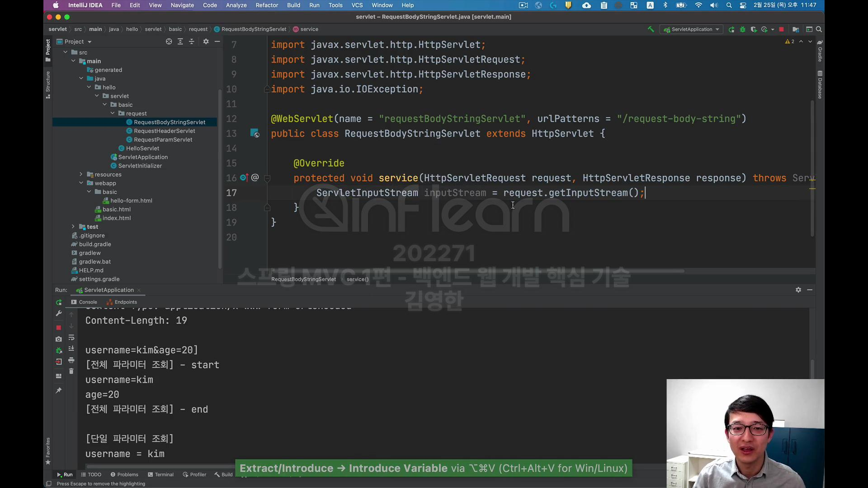Open the Analyze menu
868x488 pixels.
pyautogui.click(x=236, y=5)
